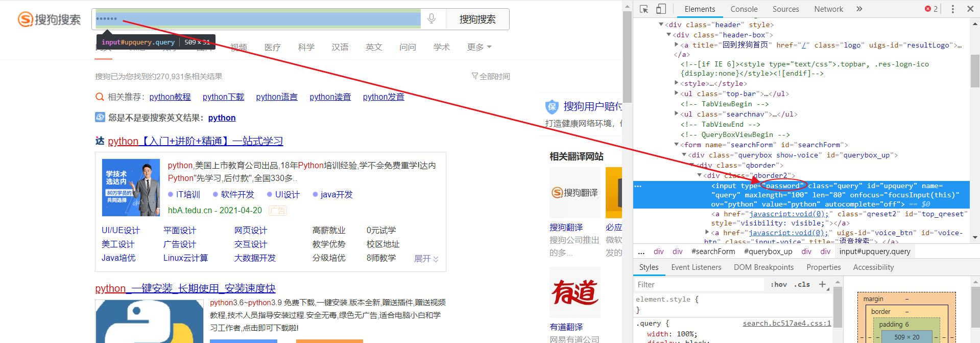Click the shield protection icon
The image size is (980, 343).
coord(552,106)
